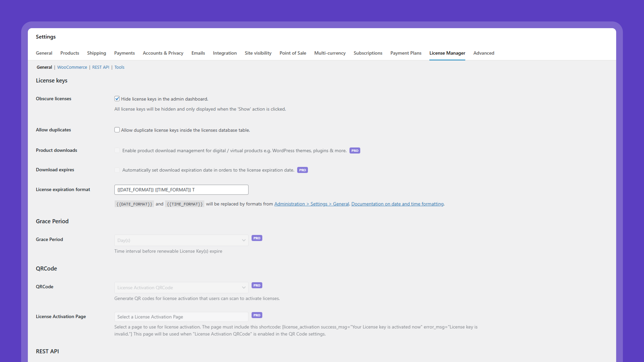Open the WooCommerce sub-section link

(x=72, y=67)
